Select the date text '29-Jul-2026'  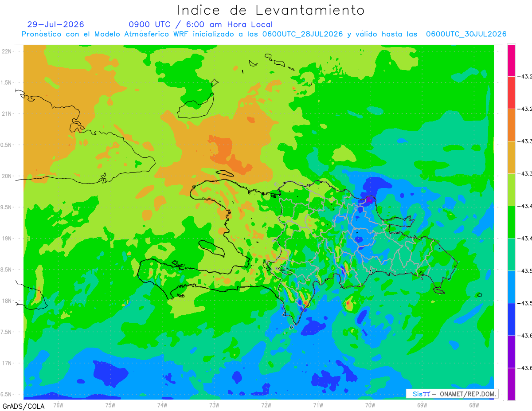(55, 24)
